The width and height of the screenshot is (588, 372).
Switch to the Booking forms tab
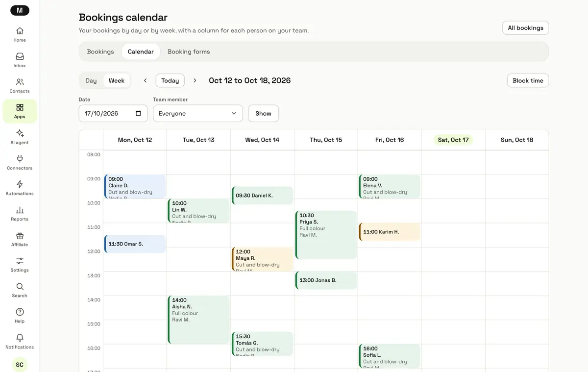(x=189, y=51)
